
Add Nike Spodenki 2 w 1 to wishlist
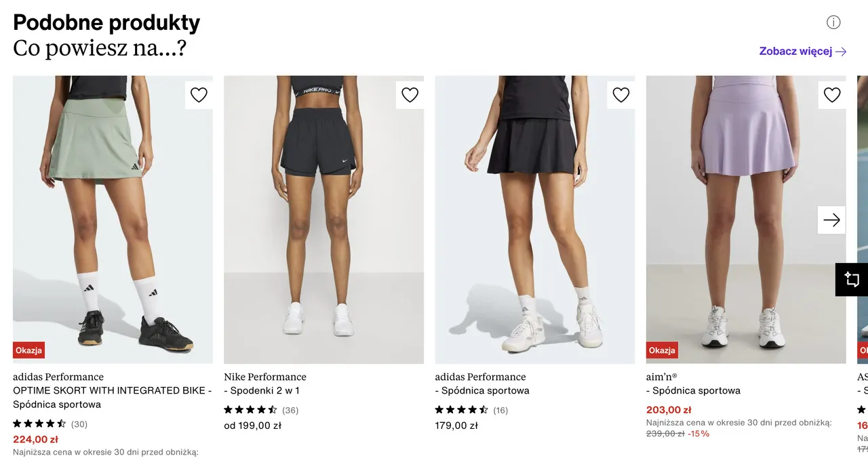click(x=410, y=96)
